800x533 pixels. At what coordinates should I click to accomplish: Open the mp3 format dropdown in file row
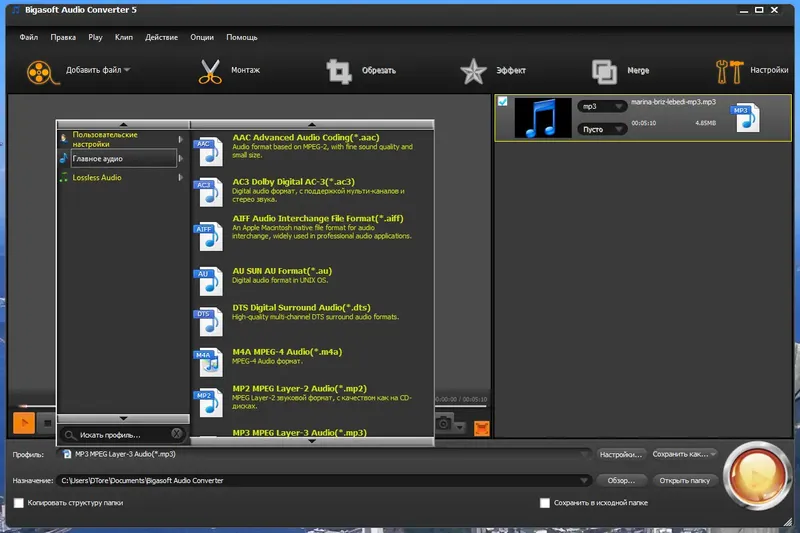pyautogui.click(x=602, y=106)
